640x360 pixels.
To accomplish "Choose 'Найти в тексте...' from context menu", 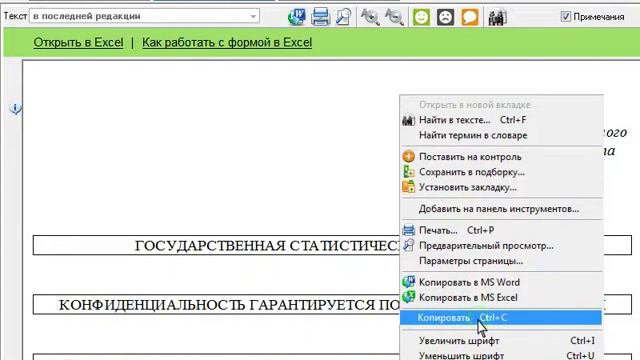I will 501,120.
